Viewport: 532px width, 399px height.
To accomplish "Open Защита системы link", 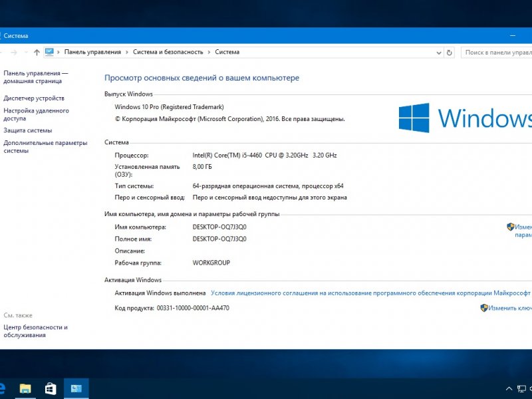I will click(28, 130).
